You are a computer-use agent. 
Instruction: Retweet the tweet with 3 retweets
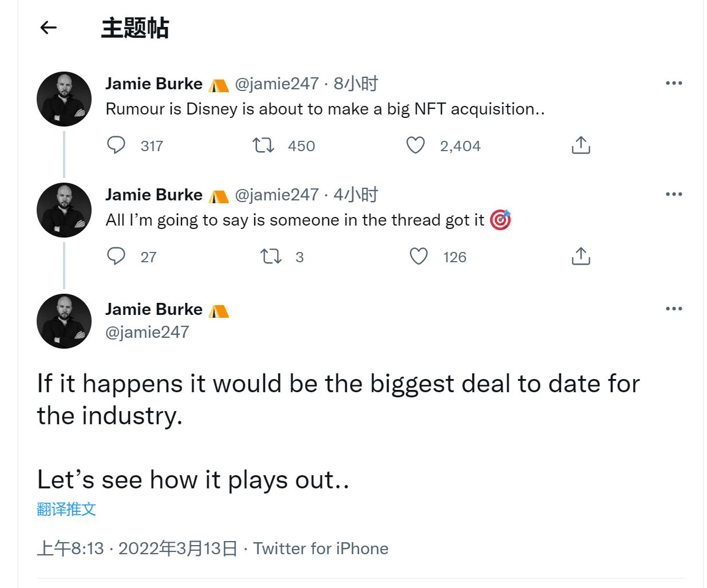[271, 256]
